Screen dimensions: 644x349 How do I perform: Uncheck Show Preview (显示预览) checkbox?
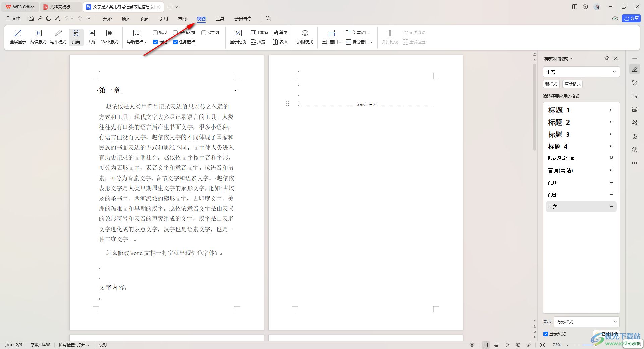pyautogui.click(x=546, y=334)
